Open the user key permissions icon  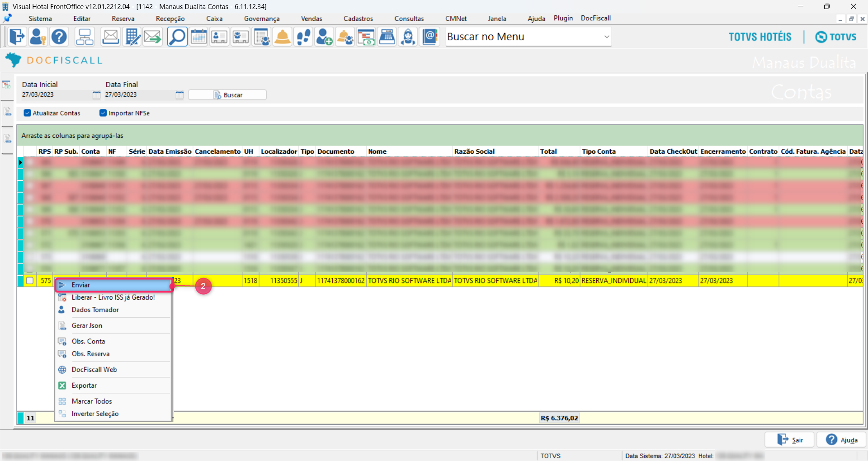click(38, 37)
